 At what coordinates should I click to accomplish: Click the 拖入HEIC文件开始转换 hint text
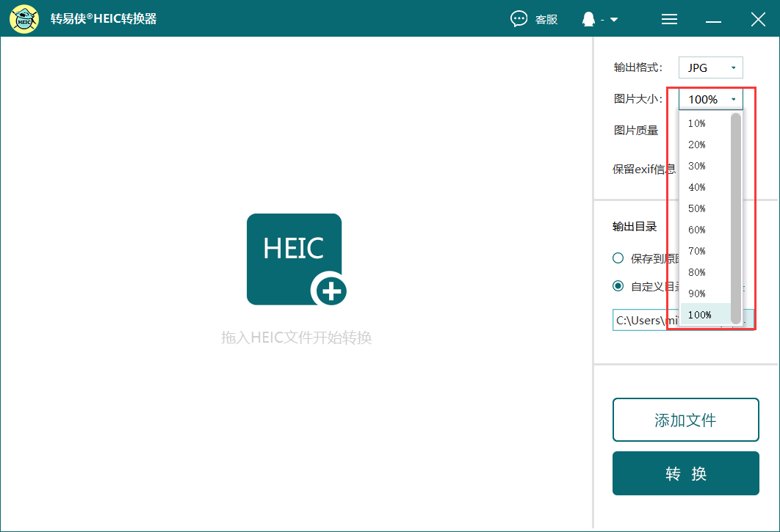[297, 338]
